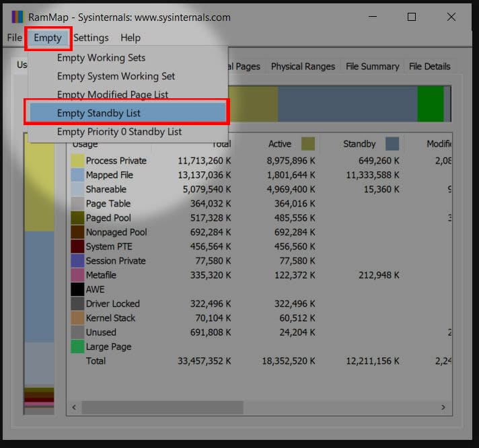
Task: Click the Session Private color swatch
Action: pyautogui.click(x=77, y=261)
